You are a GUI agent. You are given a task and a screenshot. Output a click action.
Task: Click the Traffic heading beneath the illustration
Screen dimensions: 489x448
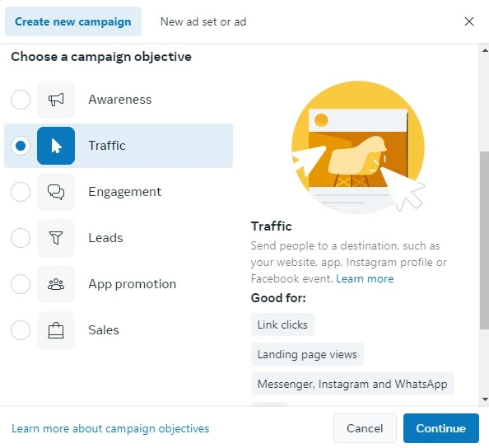click(x=272, y=226)
